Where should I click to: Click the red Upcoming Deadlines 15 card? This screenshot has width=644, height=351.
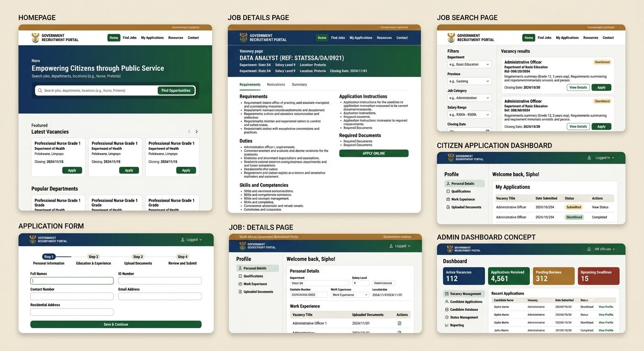pyautogui.click(x=599, y=276)
